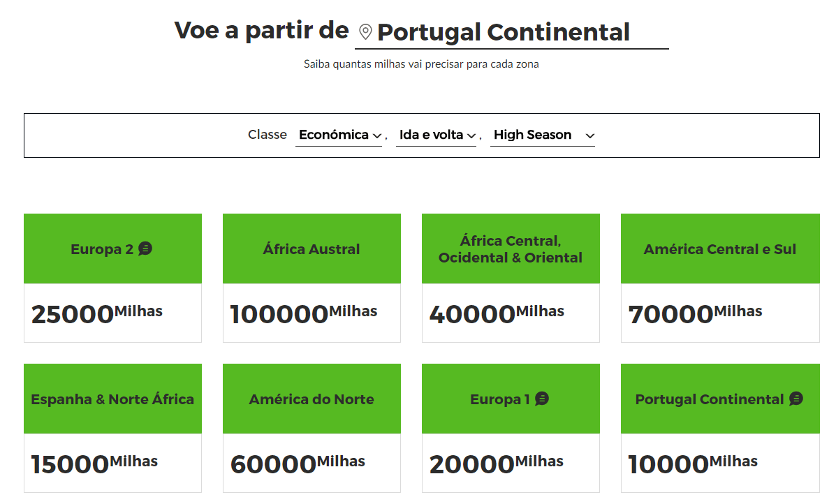This screenshot has height=504, width=836.
Task: Open the Ida e volta trip type dropdown
Action: (x=437, y=135)
